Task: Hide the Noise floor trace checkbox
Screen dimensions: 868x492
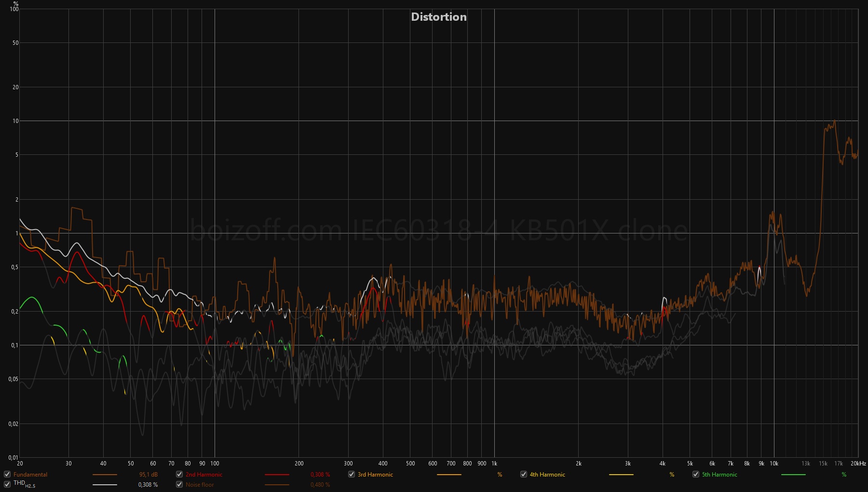Action: [x=179, y=484]
